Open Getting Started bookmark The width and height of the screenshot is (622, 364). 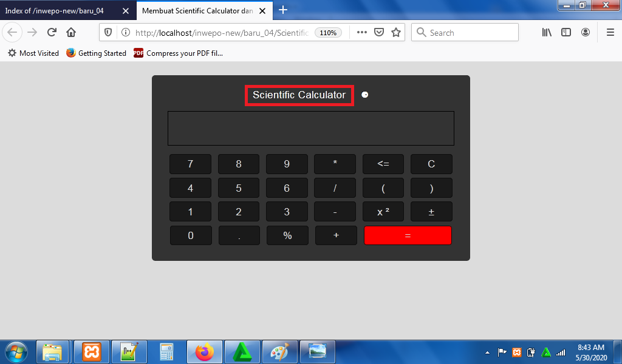coord(96,53)
